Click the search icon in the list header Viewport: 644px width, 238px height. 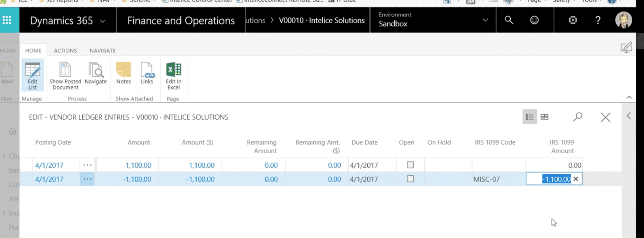578,117
